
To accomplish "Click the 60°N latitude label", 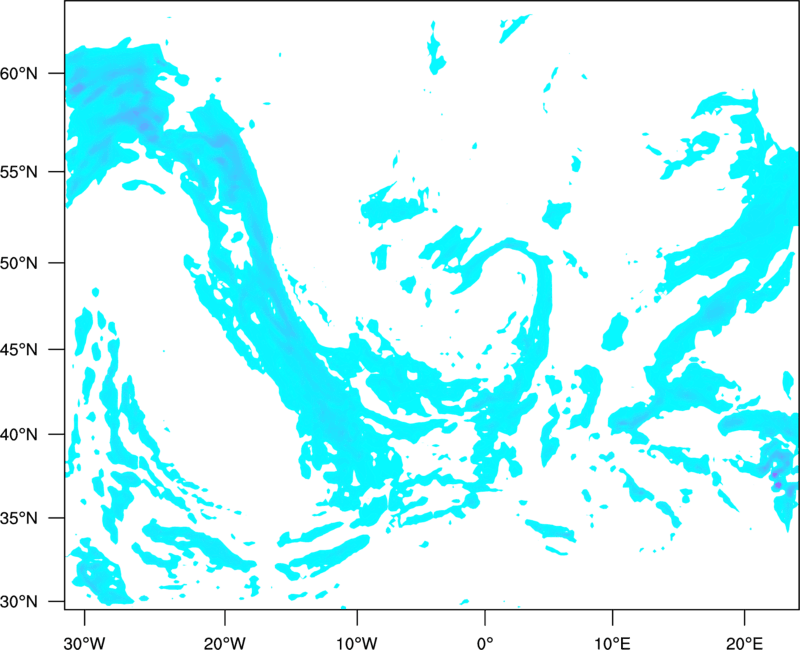I will [x=19, y=74].
